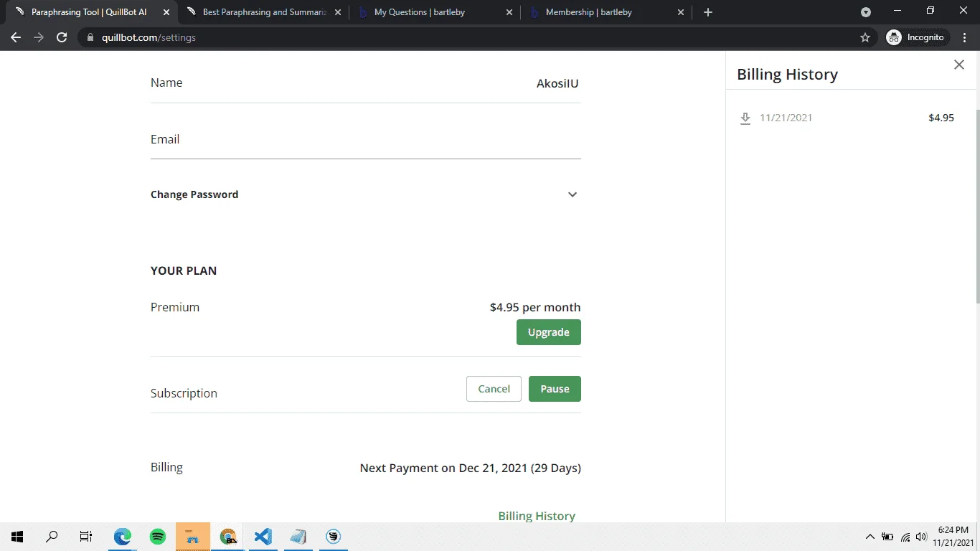980x551 pixels.
Task: Close the Billing History panel
Action: (x=959, y=65)
